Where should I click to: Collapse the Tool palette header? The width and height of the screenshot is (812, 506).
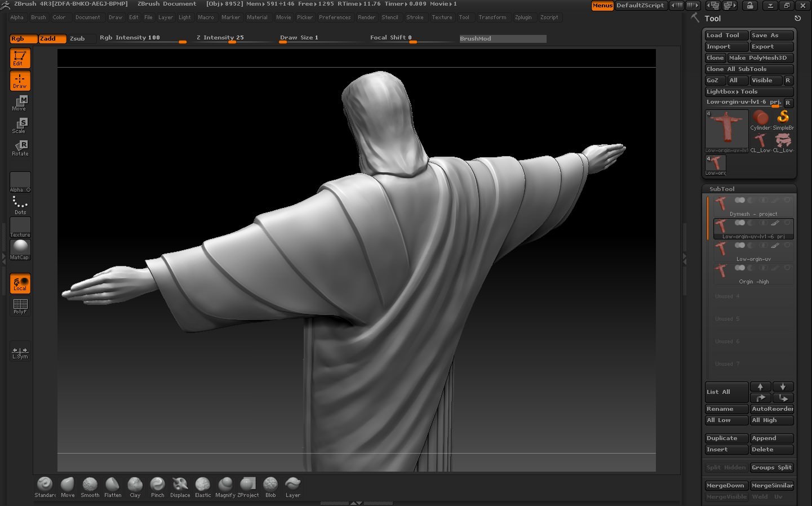713,19
